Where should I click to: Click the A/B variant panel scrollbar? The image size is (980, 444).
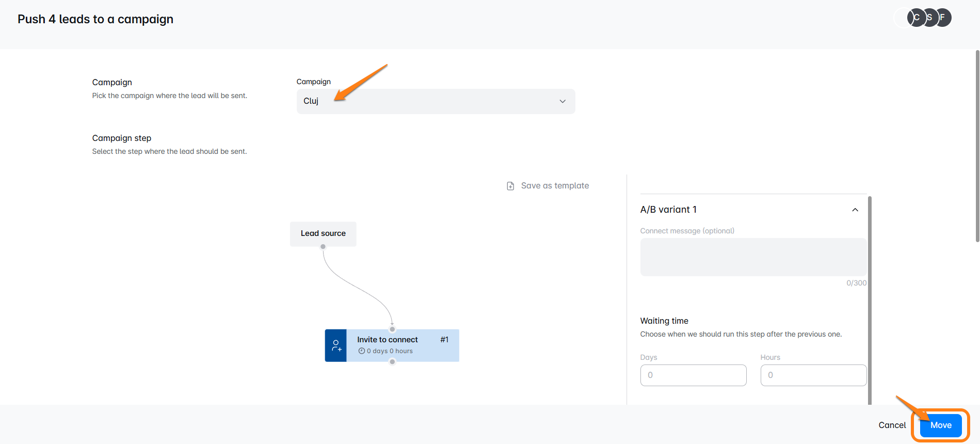870,299
